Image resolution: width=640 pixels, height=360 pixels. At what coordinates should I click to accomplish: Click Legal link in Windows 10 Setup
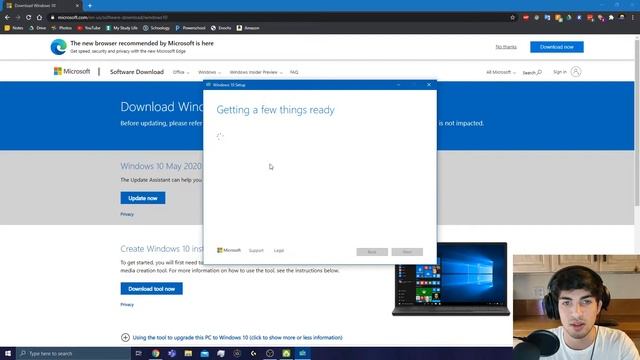point(279,250)
